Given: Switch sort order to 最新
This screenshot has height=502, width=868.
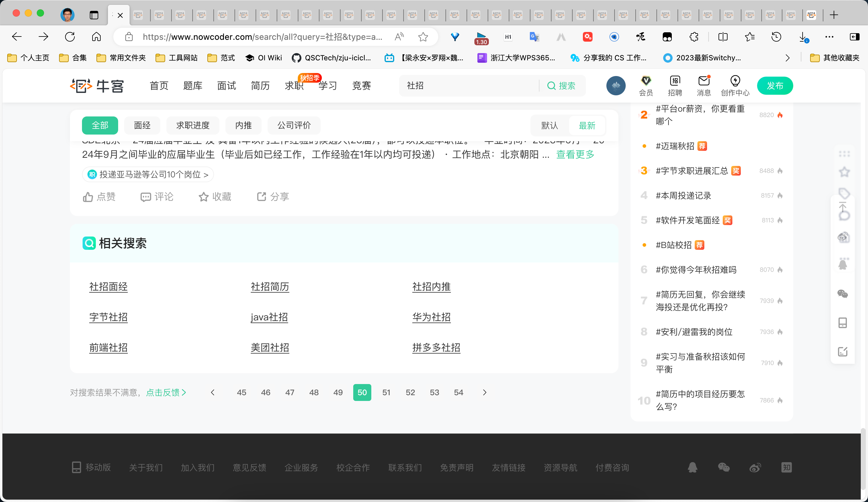Looking at the screenshot, I should click(587, 125).
